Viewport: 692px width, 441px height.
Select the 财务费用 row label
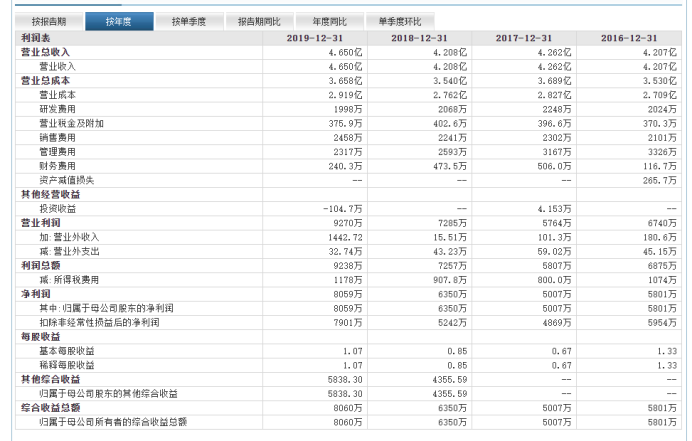(57, 166)
